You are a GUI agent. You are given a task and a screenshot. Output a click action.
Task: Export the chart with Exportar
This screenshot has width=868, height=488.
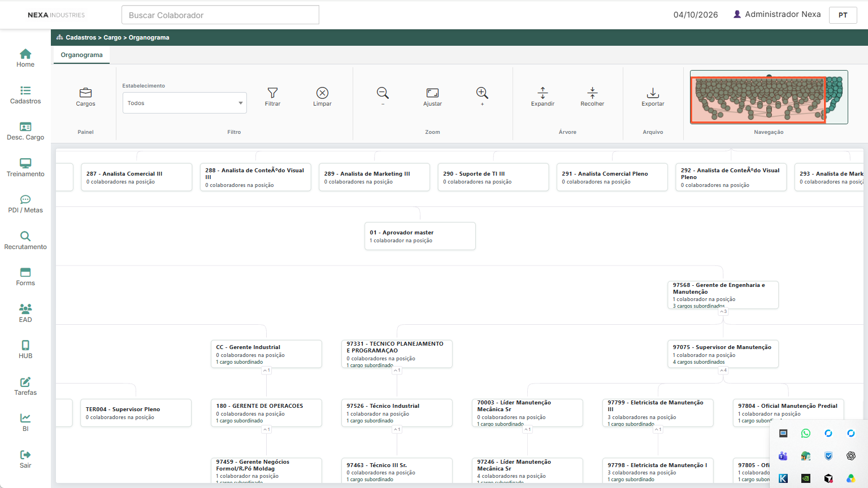(x=653, y=97)
